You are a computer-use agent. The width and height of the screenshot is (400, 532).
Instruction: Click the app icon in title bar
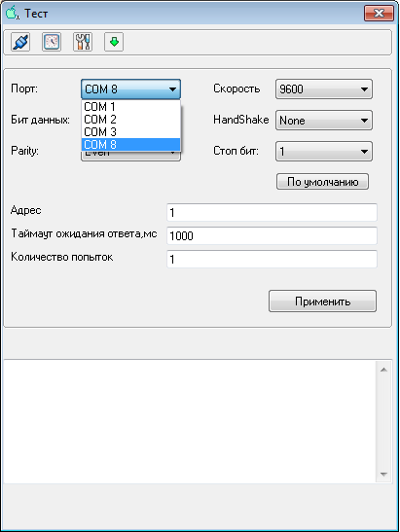pyautogui.click(x=13, y=13)
